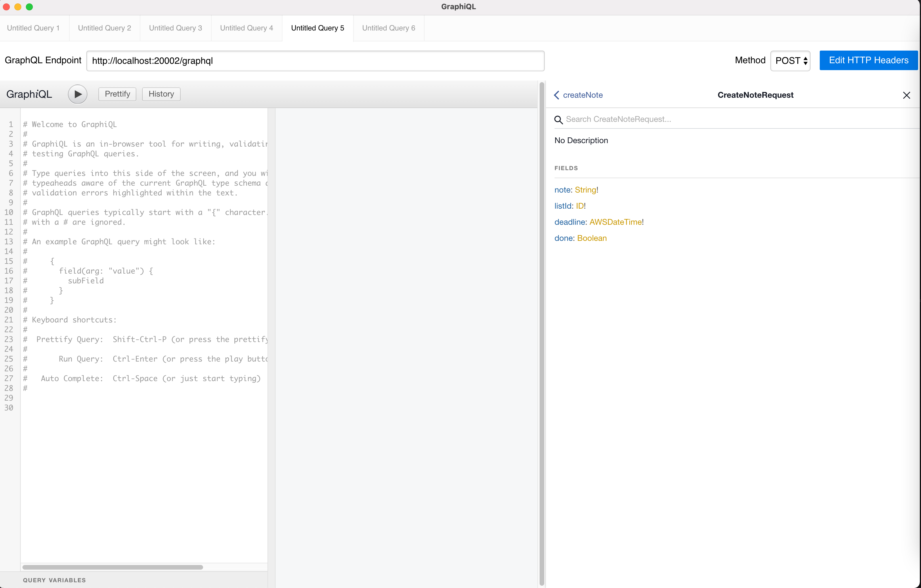Click the Auto Complete comment line

(142, 378)
